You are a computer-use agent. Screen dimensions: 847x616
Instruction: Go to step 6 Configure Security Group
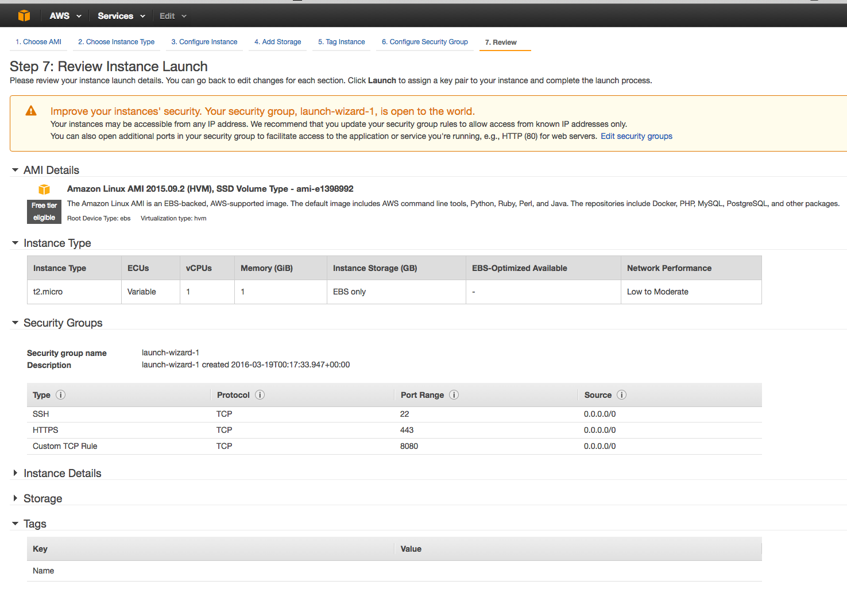(425, 42)
